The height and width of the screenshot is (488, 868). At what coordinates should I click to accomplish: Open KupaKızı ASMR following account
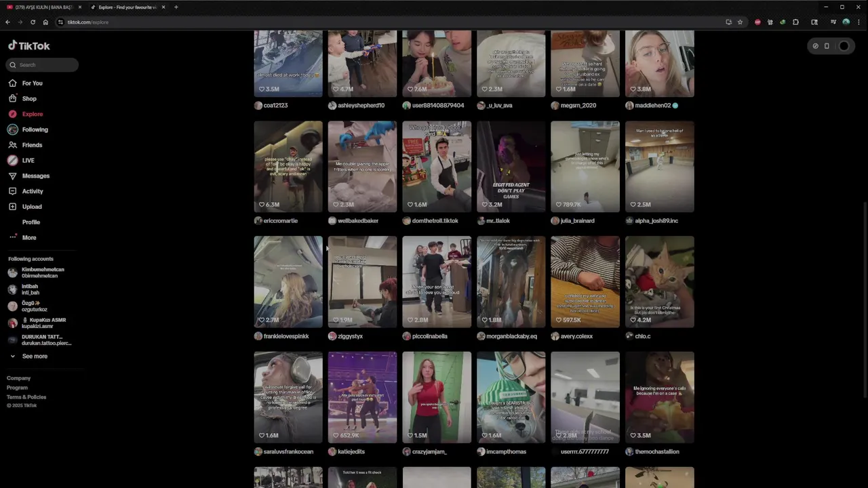tap(37, 323)
